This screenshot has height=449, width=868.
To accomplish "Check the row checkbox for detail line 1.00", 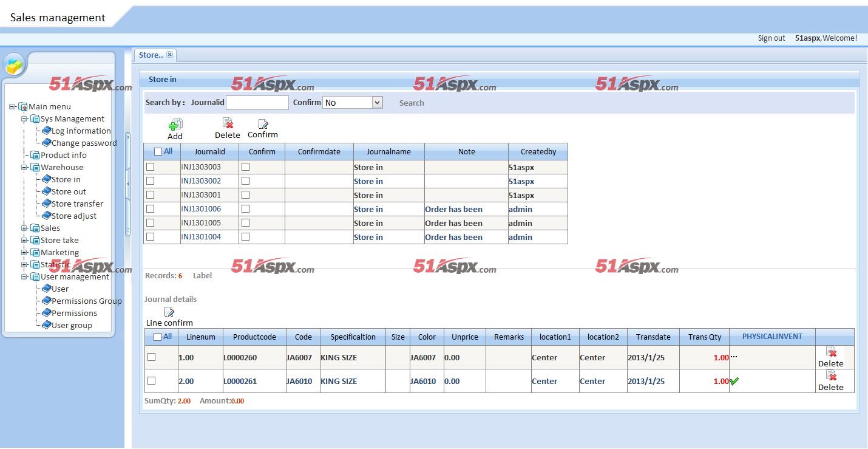I will pyautogui.click(x=152, y=357).
